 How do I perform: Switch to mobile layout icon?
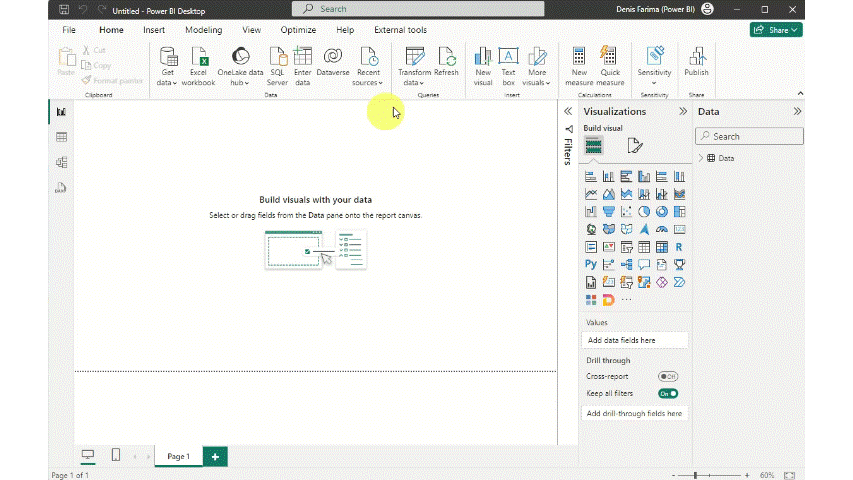coord(116,456)
